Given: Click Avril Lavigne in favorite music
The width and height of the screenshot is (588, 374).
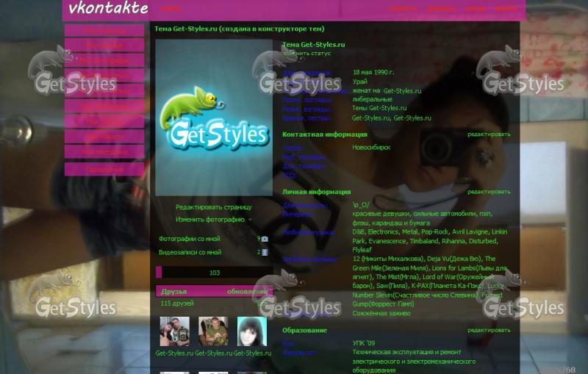Looking at the screenshot, I should (x=470, y=231).
